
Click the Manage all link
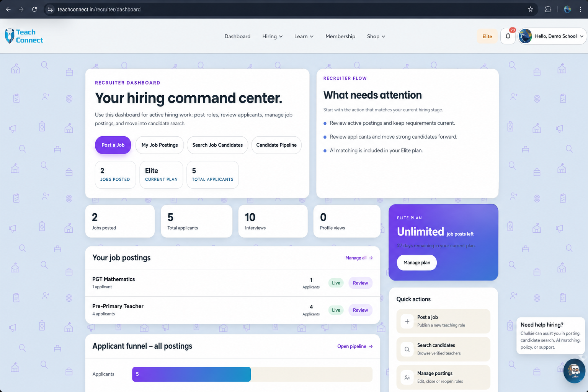359,258
